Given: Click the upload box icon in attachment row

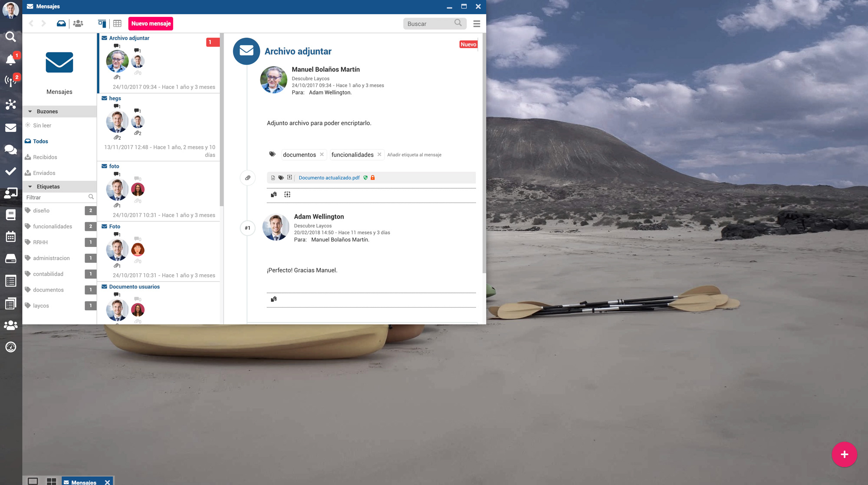Looking at the screenshot, I should pyautogui.click(x=289, y=177).
